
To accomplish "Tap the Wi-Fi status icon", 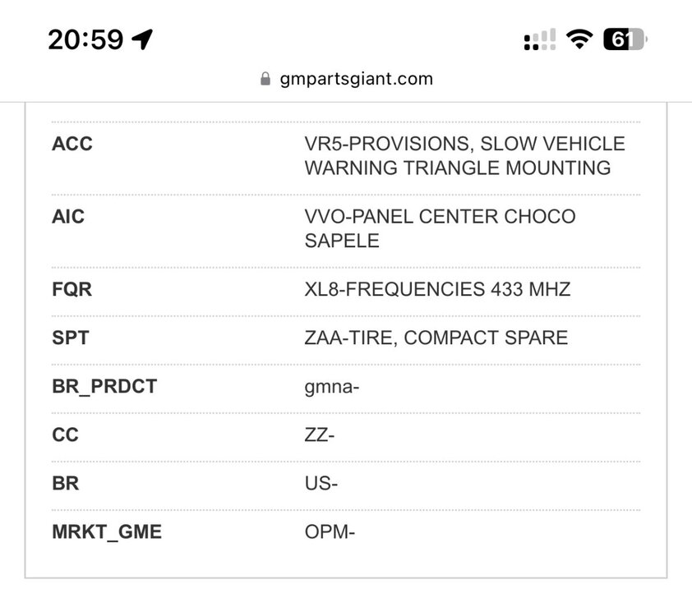I will click(x=581, y=39).
